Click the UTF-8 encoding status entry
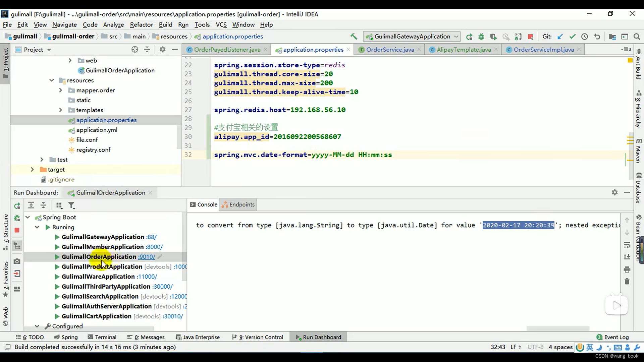Screen dimensions: 644x362 pyautogui.click(x=535, y=347)
